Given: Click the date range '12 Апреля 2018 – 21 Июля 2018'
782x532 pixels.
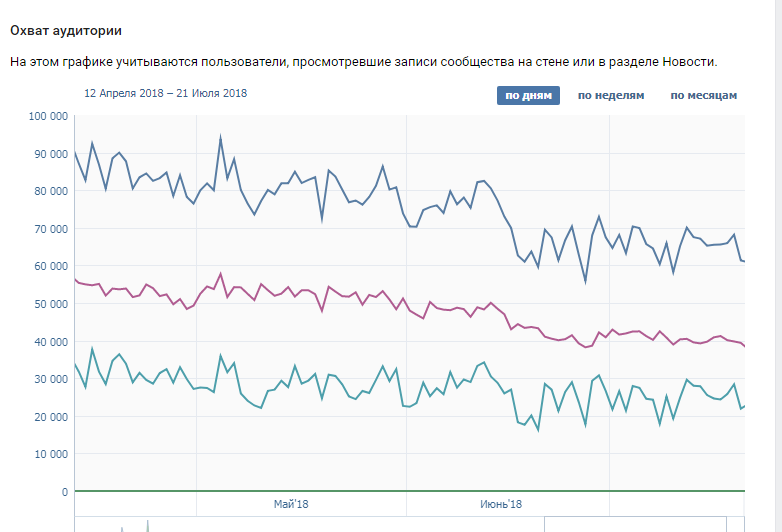Looking at the screenshot, I should point(165,93).
